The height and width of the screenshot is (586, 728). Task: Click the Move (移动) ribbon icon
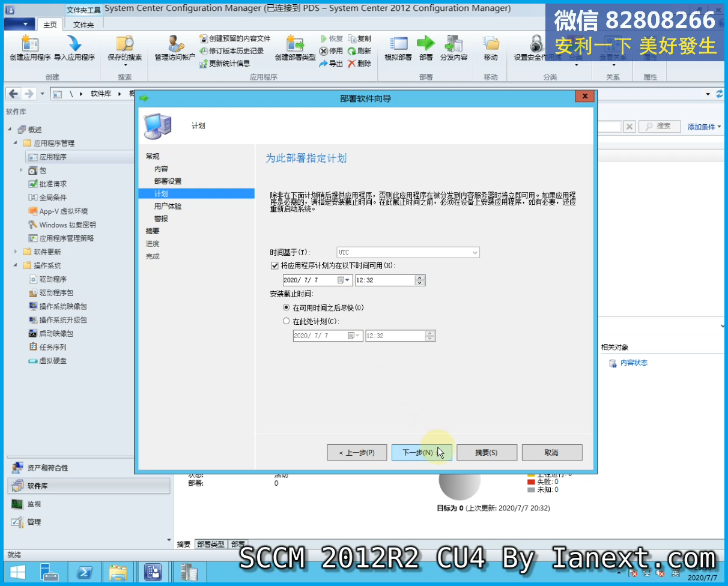pos(491,48)
